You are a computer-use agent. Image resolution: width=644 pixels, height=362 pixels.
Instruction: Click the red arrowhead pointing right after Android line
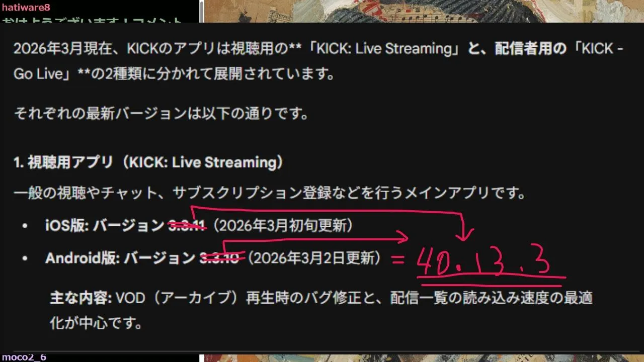[401, 236]
